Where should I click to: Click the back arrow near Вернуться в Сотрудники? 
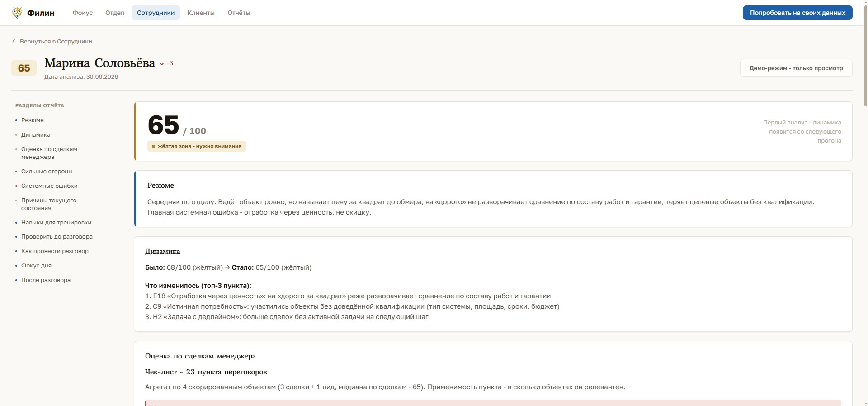click(14, 41)
